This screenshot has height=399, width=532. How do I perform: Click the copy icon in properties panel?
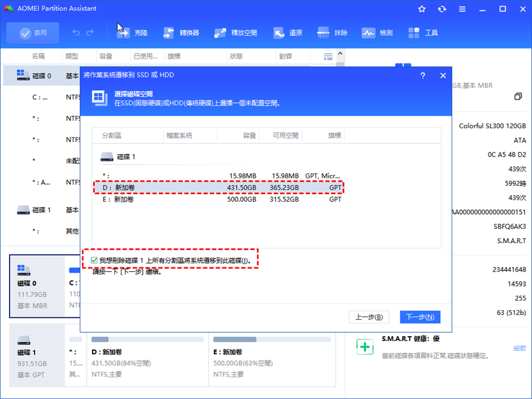tap(517, 96)
